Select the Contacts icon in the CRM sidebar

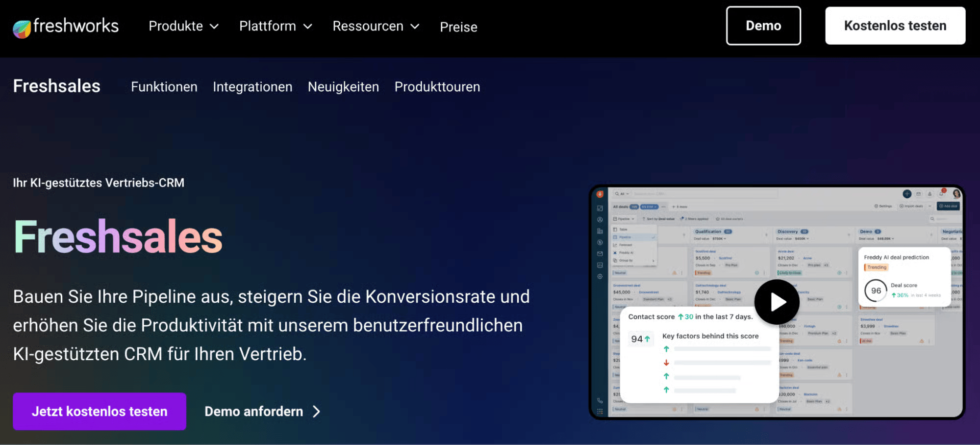click(599, 219)
